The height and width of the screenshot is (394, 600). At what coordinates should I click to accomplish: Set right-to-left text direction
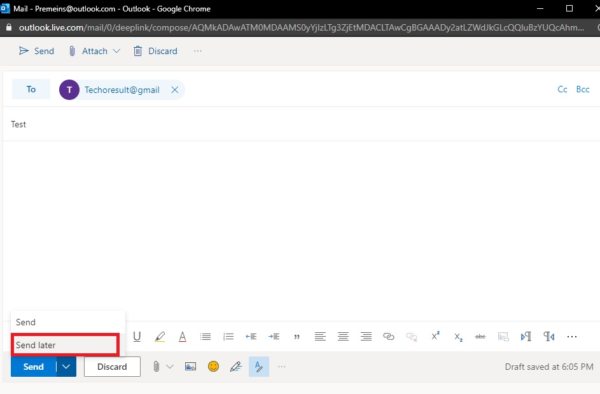tap(549, 337)
